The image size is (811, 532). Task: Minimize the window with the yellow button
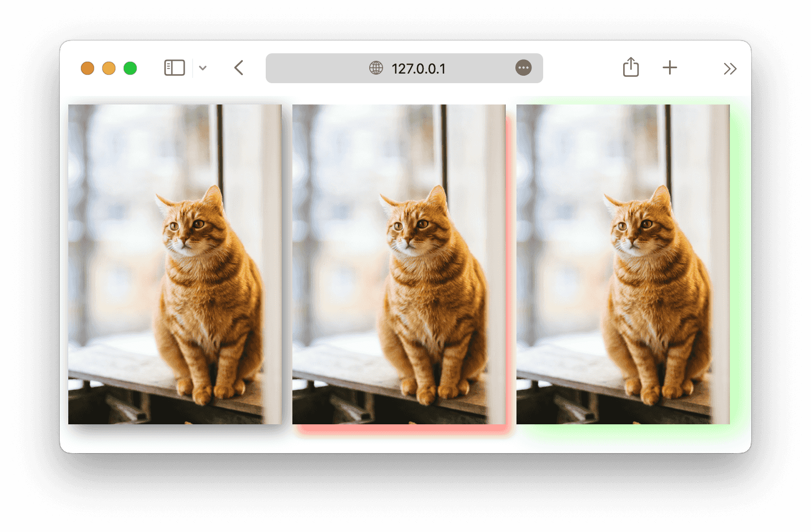click(109, 68)
